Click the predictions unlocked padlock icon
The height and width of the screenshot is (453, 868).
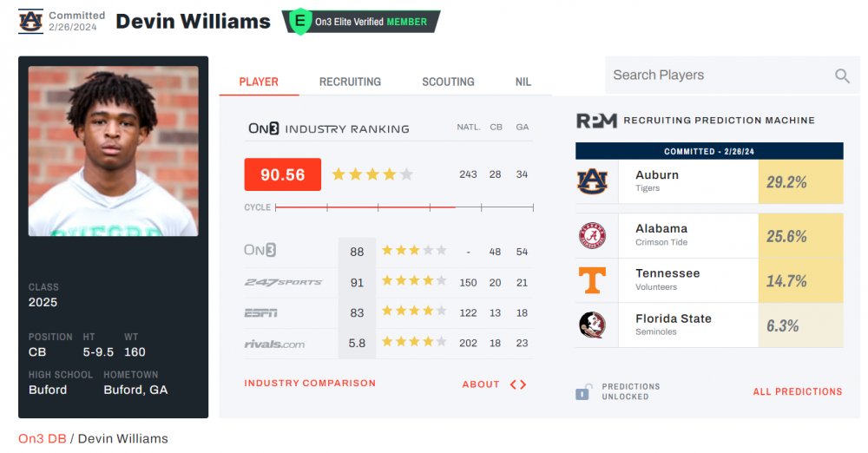[x=584, y=391]
